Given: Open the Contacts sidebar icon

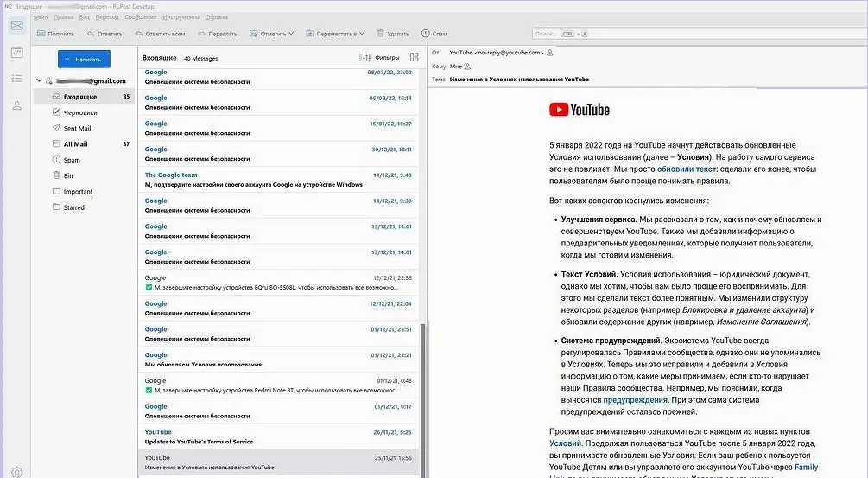Looking at the screenshot, I should click(x=16, y=105).
